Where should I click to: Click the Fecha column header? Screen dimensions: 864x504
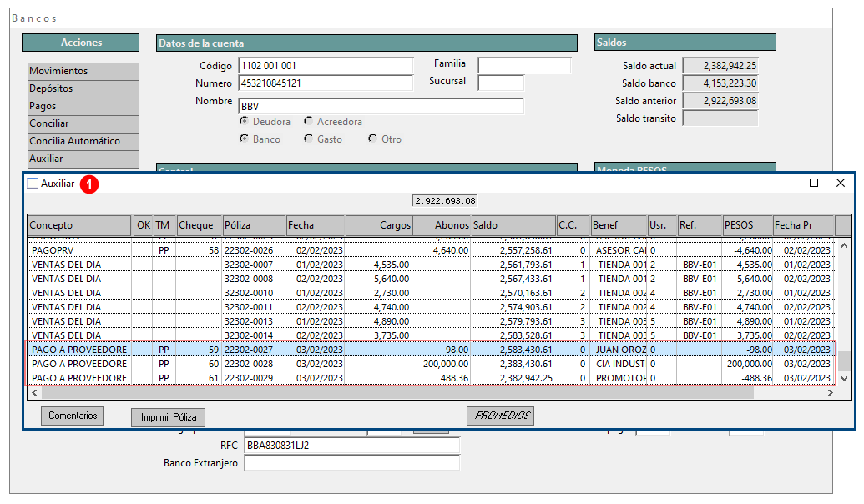click(x=316, y=225)
